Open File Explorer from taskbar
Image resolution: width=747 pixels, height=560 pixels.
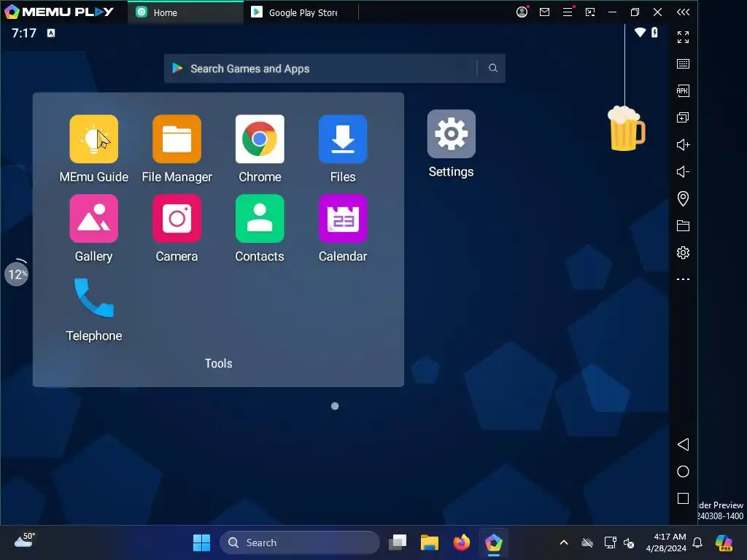[429, 542]
